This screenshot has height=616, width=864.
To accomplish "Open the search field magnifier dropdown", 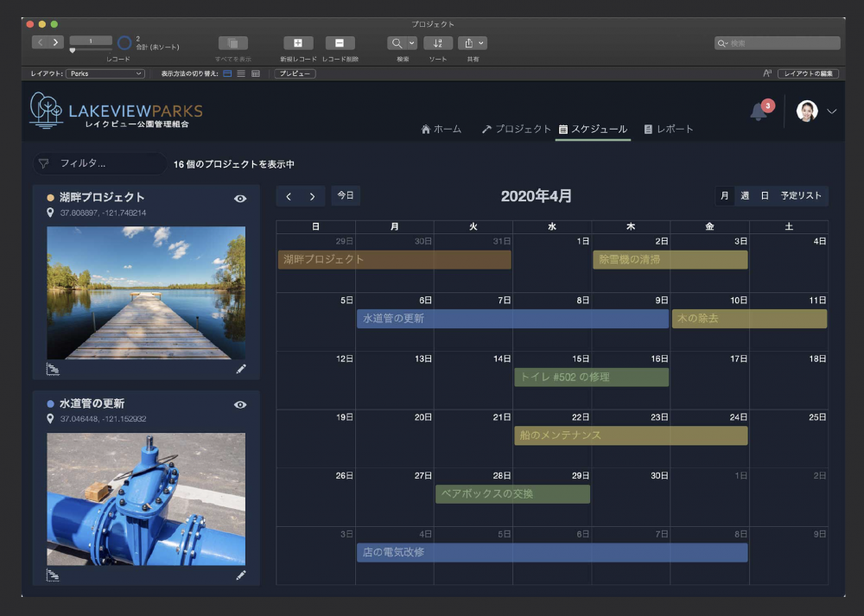I will 722,43.
